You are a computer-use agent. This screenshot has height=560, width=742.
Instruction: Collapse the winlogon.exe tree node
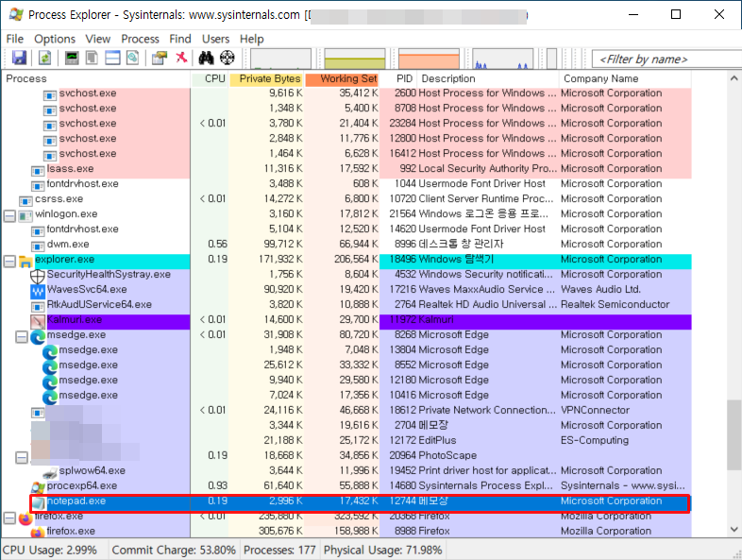9,216
